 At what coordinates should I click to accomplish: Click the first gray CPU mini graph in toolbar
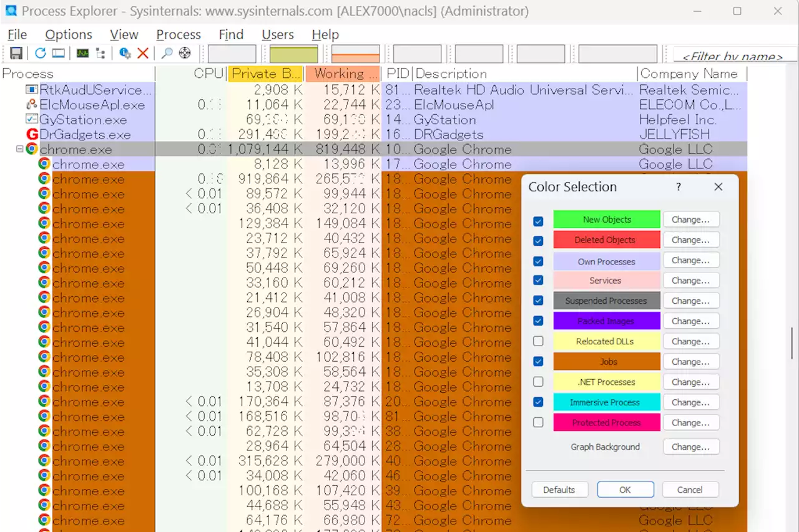click(232, 54)
